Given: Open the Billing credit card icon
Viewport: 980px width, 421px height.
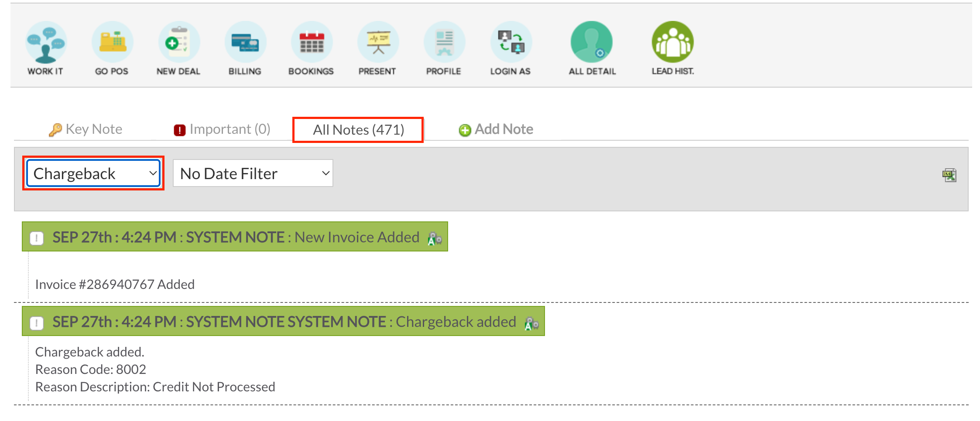Looking at the screenshot, I should point(245,43).
